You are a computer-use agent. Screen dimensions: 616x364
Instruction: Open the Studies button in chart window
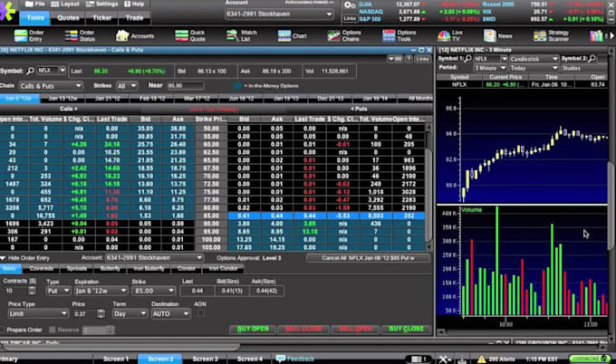pos(584,68)
